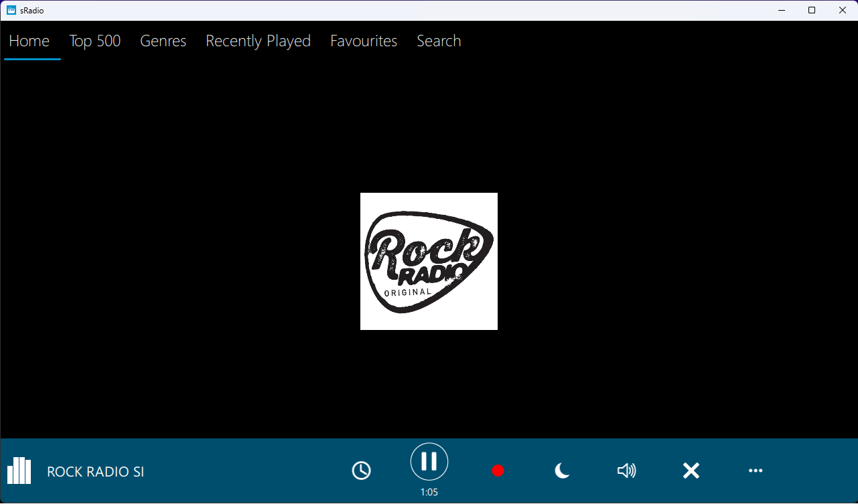
Task: Select the Home tab
Action: click(29, 41)
